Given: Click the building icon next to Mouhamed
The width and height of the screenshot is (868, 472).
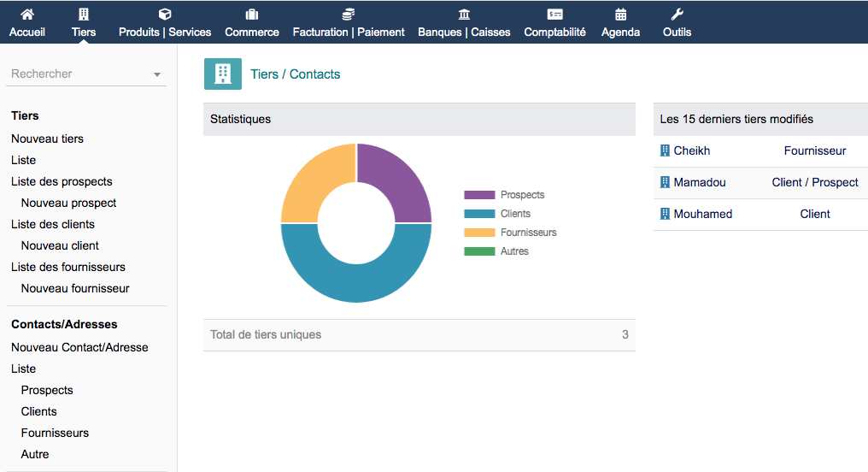Looking at the screenshot, I should [x=665, y=214].
